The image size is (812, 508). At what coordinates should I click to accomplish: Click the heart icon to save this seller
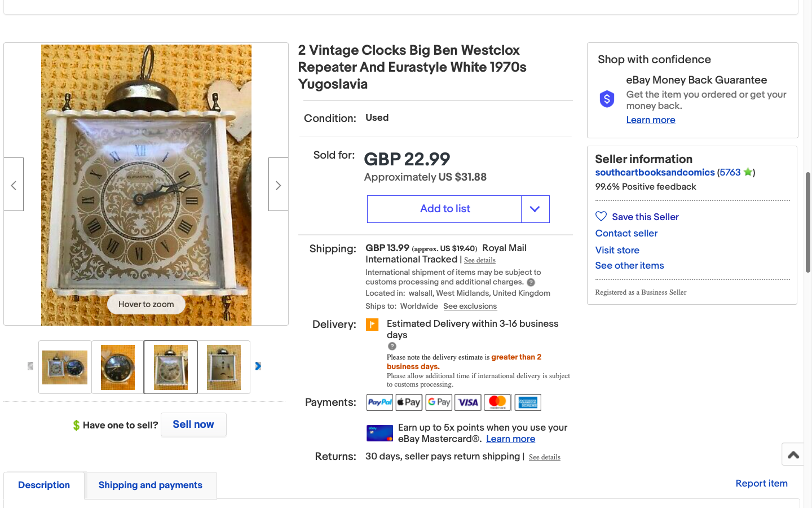coord(601,217)
